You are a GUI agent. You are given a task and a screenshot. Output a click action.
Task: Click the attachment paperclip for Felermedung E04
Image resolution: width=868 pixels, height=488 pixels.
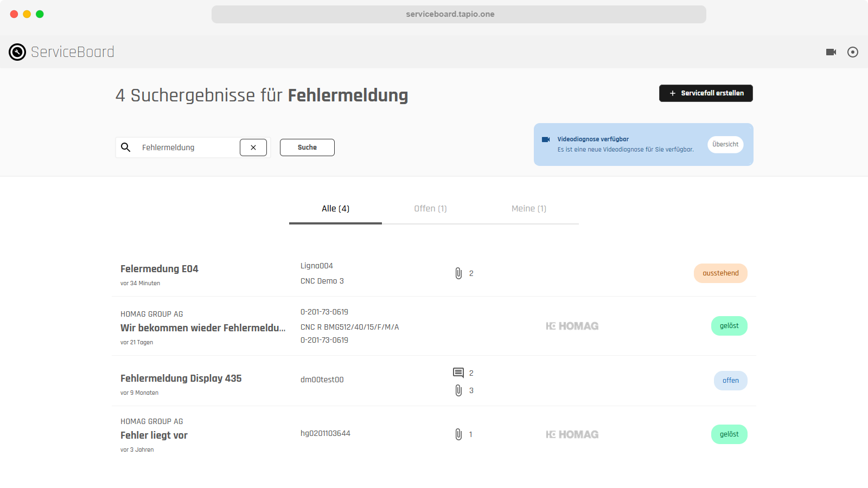coord(458,273)
